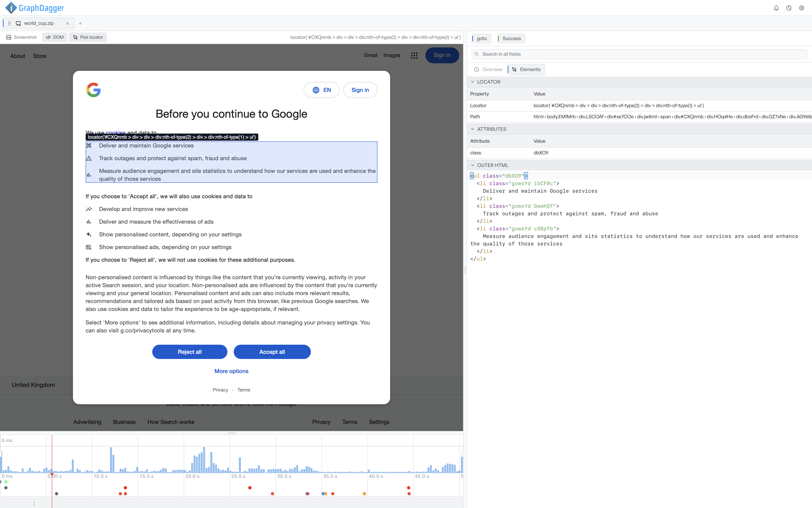This screenshot has width=812, height=508.
Task: Add a new tab with plus
Action: (x=80, y=24)
